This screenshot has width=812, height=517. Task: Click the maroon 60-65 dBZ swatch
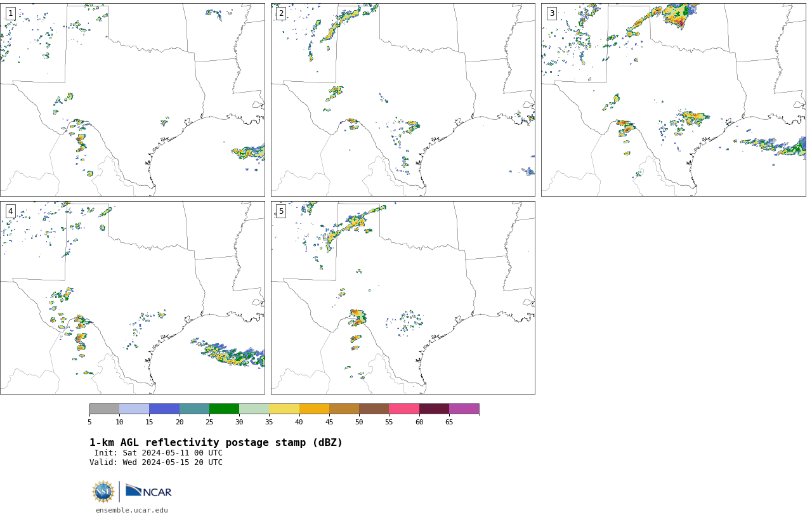(x=434, y=409)
